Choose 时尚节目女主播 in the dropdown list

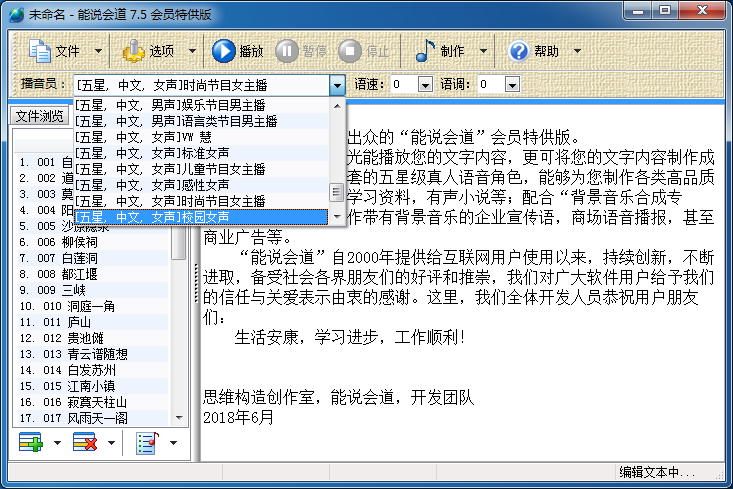tap(201, 201)
